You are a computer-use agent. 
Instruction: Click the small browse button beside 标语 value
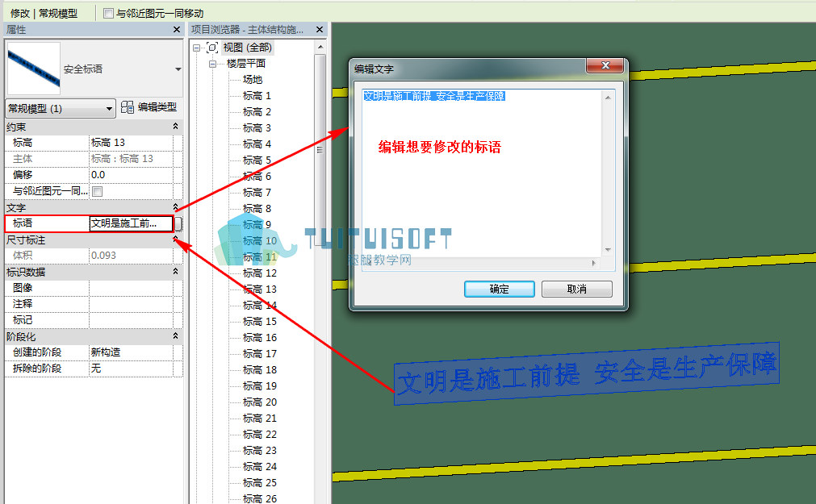pyautogui.click(x=178, y=223)
